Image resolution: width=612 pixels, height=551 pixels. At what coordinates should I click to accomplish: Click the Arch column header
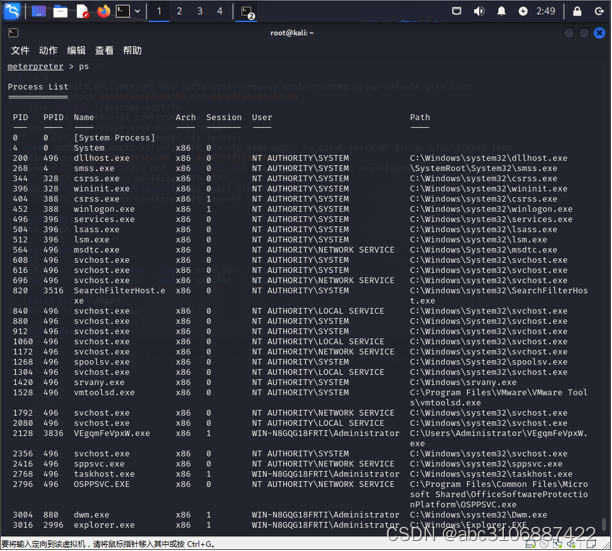(185, 117)
